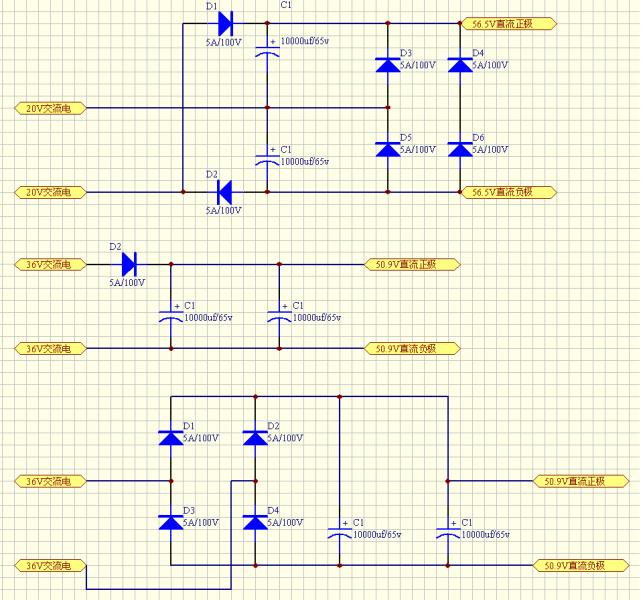This screenshot has width=643, height=600.
Task: Click diode D2 on the top circuit's bottom rail
Action: (224, 190)
